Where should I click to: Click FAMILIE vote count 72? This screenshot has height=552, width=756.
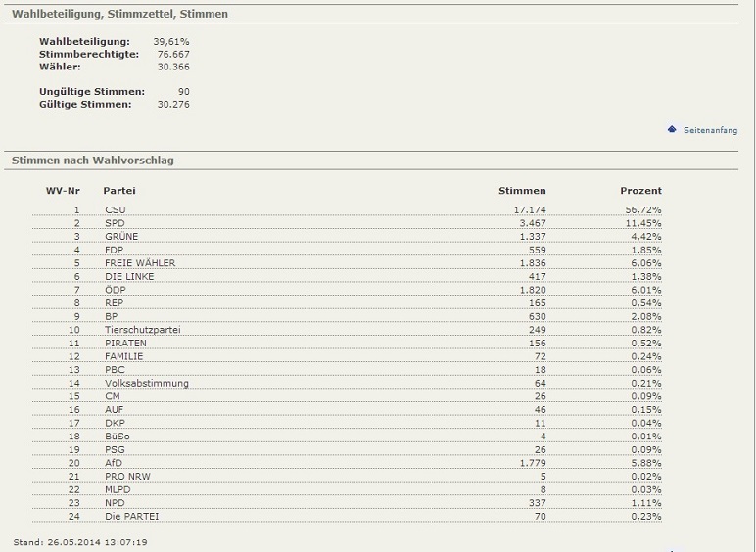[x=540, y=356]
